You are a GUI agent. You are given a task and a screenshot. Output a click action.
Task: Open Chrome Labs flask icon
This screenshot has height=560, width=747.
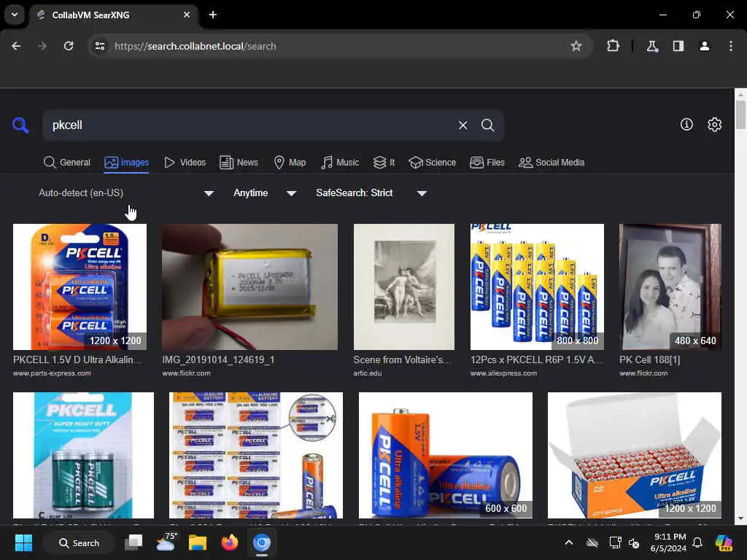pyautogui.click(x=651, y=46)
